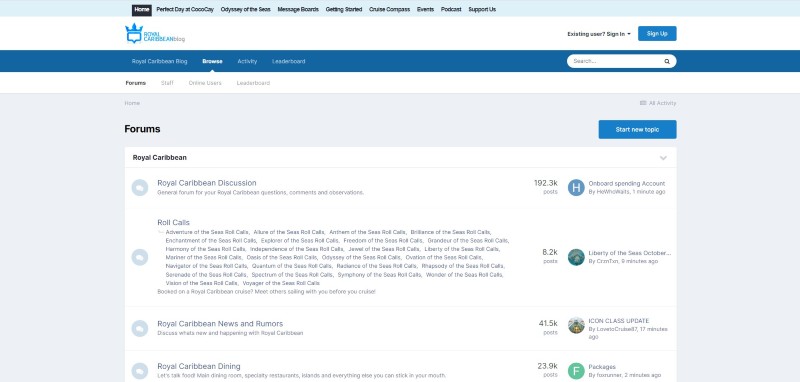Open Wonder of the Seas Roll Calls
The image size is (800, 382).
click(x=464, y=274)
